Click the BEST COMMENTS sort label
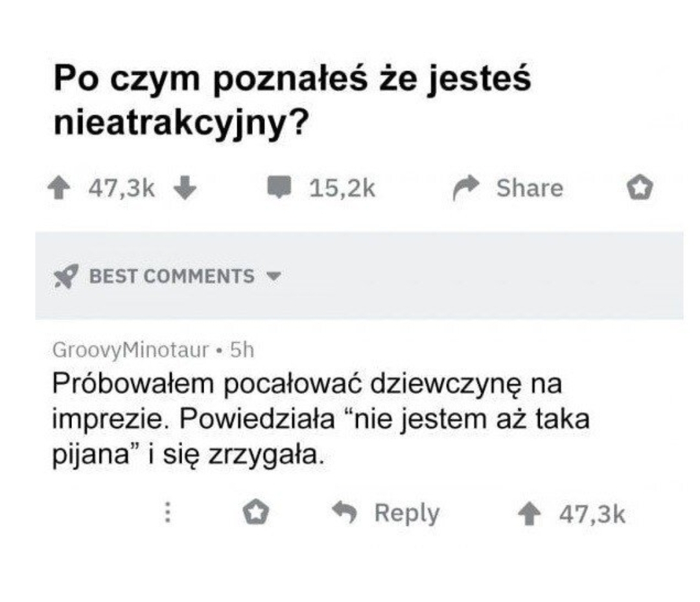Image resolution: width=700 pixels, height=602 pixels. (x=172, y=277)
